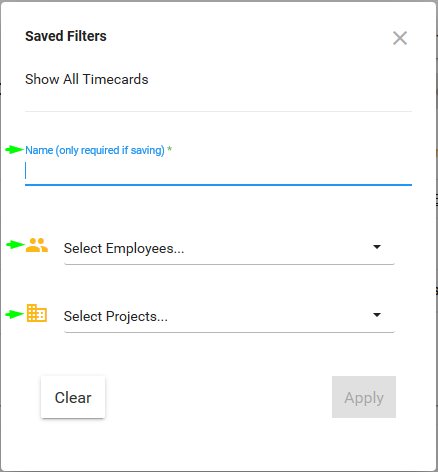Image resolution: width=438 pixels, height=472 pixels.
Task: Focus the filter Name input field
Action: 218,171
